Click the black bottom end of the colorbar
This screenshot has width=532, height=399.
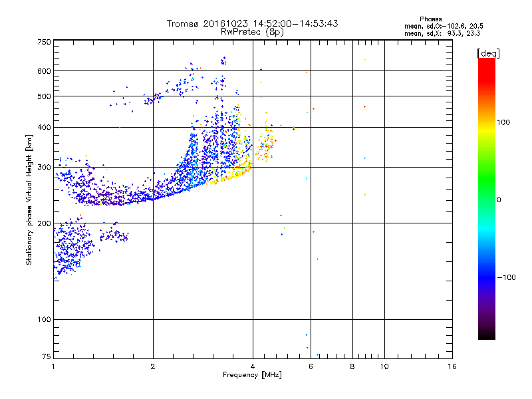click(x=487, y=332)
